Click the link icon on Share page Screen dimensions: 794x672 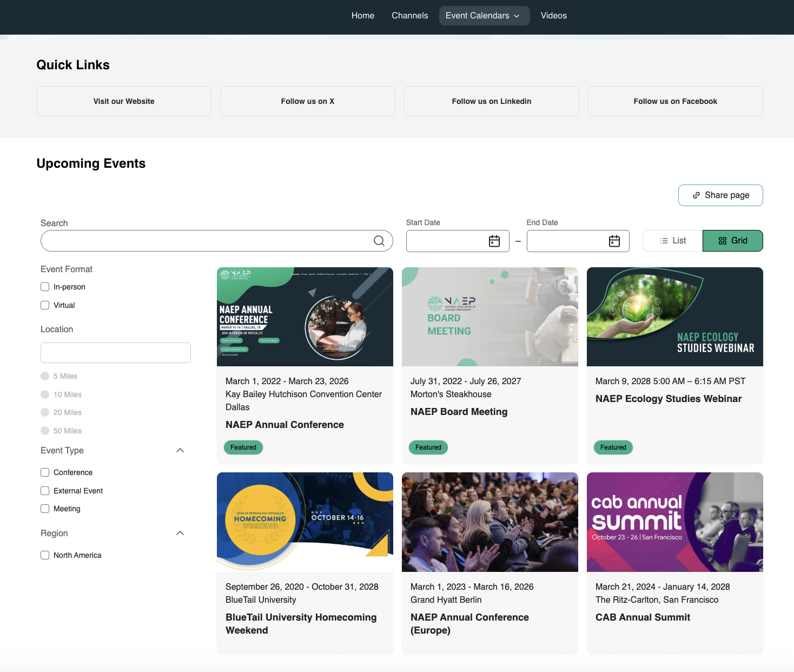pyautogui.click(x=697, y=195)
